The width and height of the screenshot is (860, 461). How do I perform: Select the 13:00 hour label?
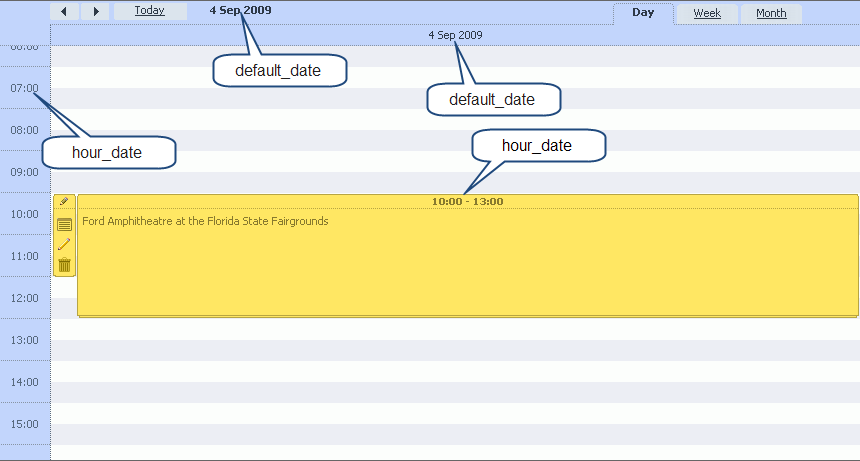[25, 340]
